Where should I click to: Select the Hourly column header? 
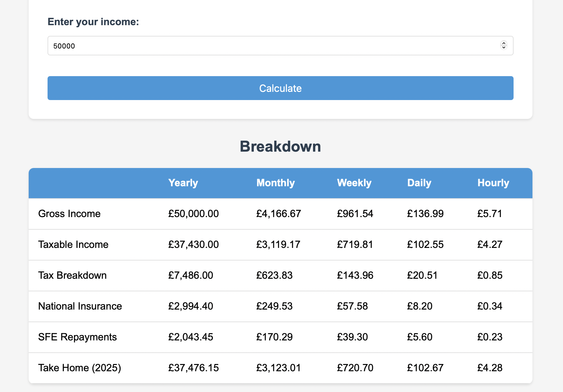(x=493, y=183)
